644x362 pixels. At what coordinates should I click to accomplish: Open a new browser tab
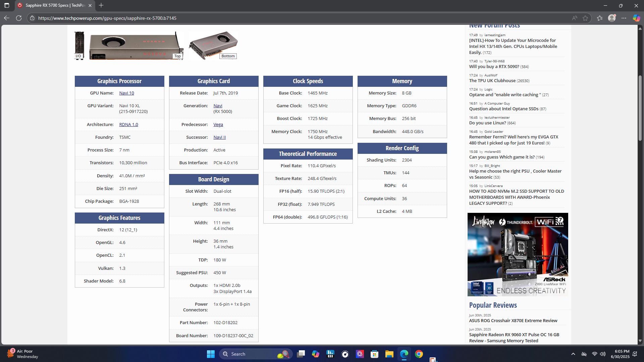tap(101, 5)
